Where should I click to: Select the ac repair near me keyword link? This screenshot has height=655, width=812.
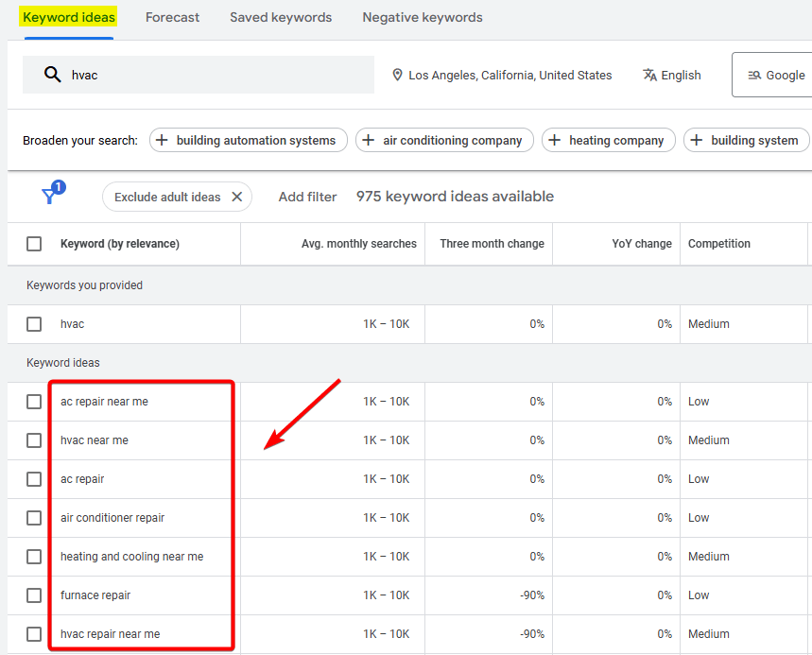click(x=103, y=401)
